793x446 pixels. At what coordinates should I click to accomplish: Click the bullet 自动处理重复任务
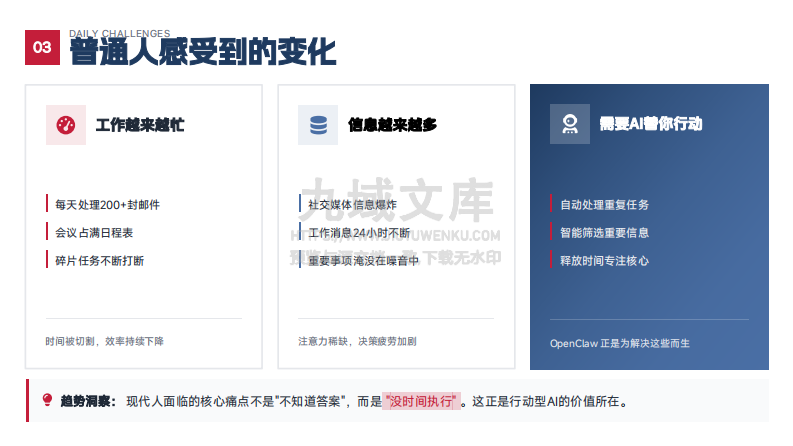604,204
